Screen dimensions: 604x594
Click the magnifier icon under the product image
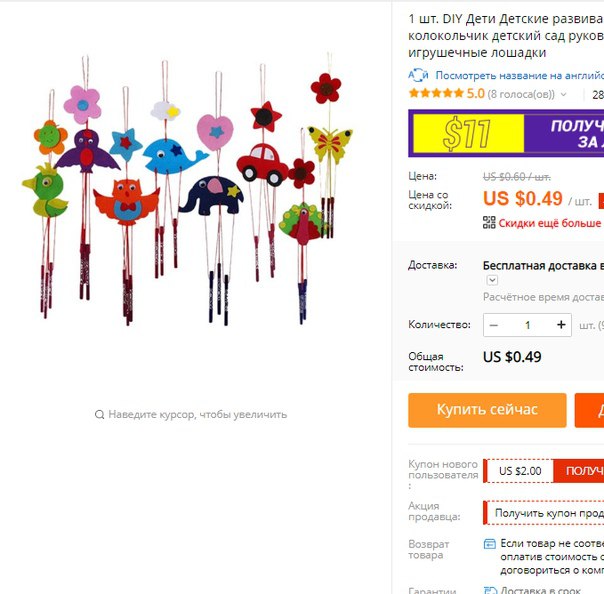point(99,414)
